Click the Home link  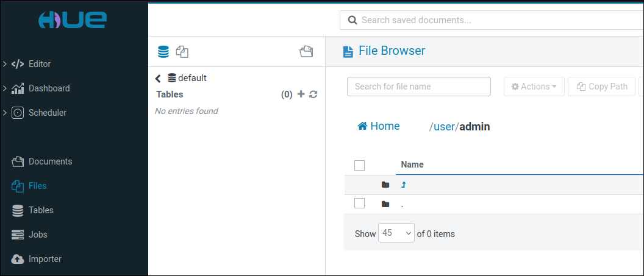(x=379, y=126)
